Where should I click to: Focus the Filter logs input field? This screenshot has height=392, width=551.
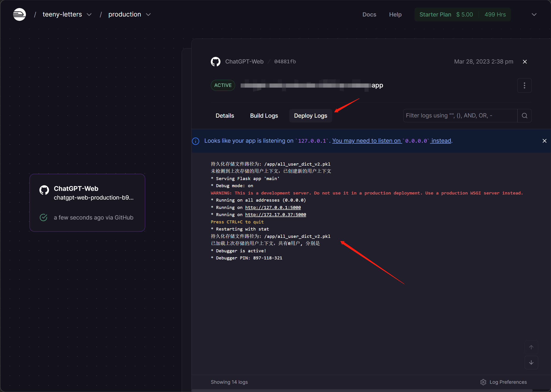[460, 116]
